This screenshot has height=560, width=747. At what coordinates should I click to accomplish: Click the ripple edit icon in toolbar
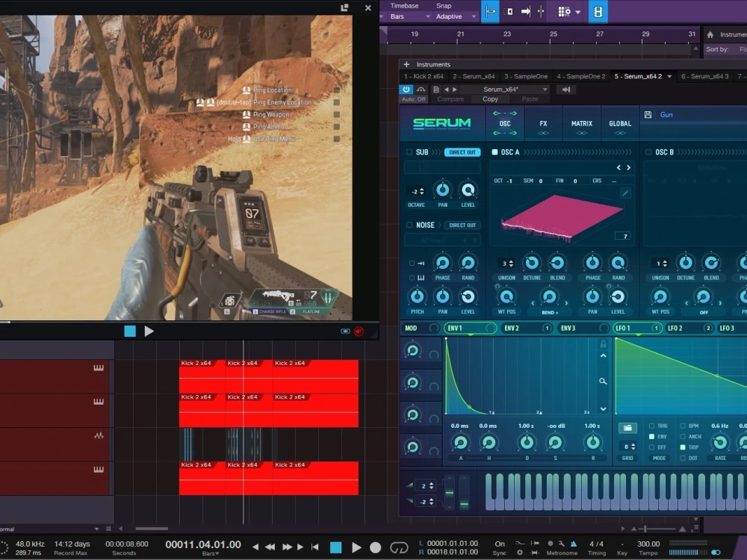[508, 11]
